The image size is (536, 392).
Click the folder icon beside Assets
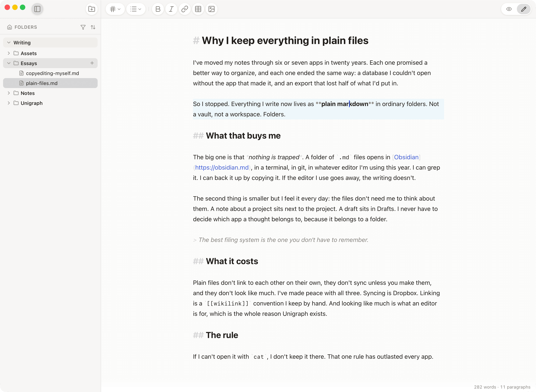coord(16,53)
